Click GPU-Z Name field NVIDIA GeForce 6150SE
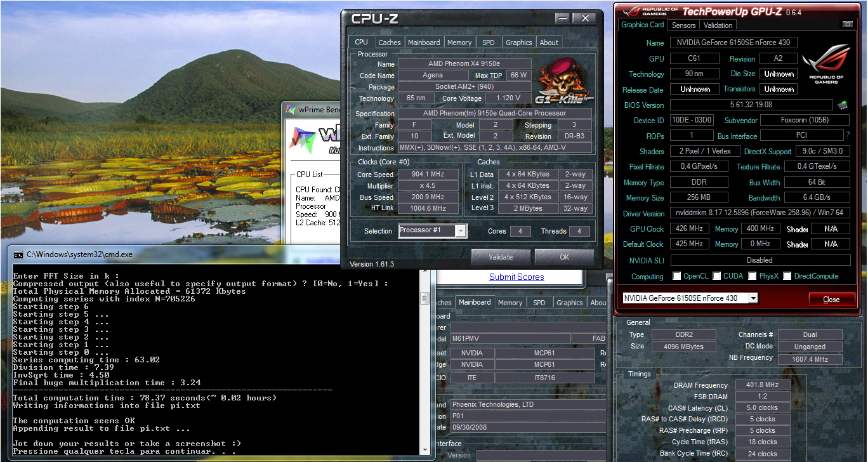The image size is (868, 462). coord(733,43)
